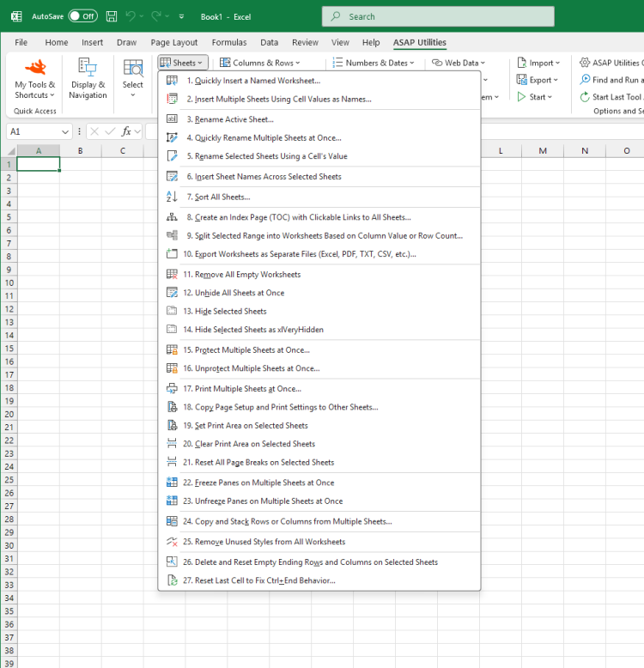
Task: Choose Remove All Empty Worksheets
Action: click(x=241, y=275)
